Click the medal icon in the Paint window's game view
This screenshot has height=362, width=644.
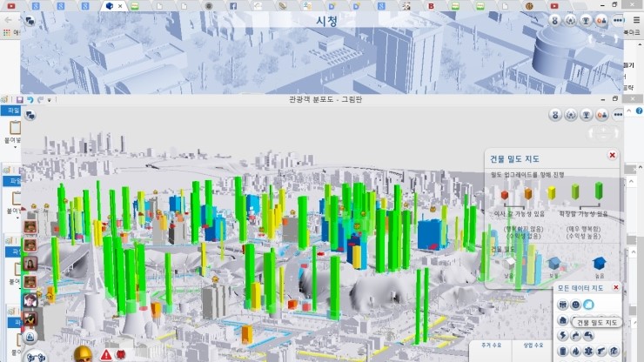coord(555,115)
